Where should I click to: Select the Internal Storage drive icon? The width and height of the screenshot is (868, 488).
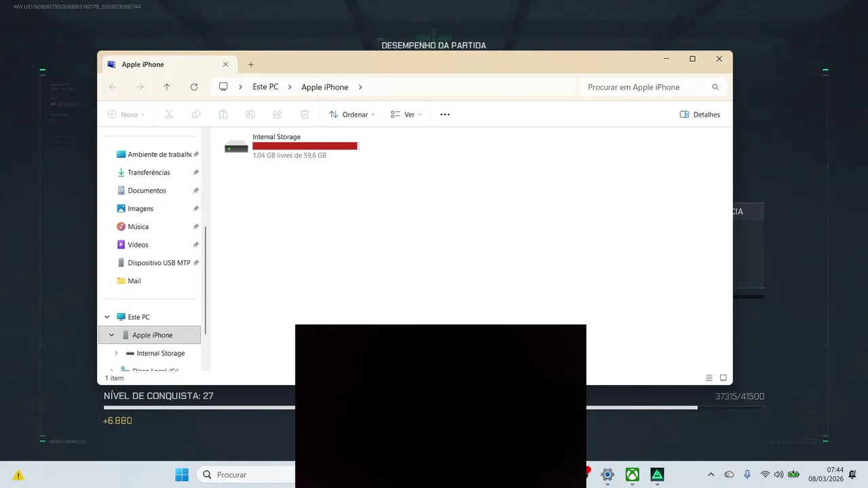click(x=237, y=146)
